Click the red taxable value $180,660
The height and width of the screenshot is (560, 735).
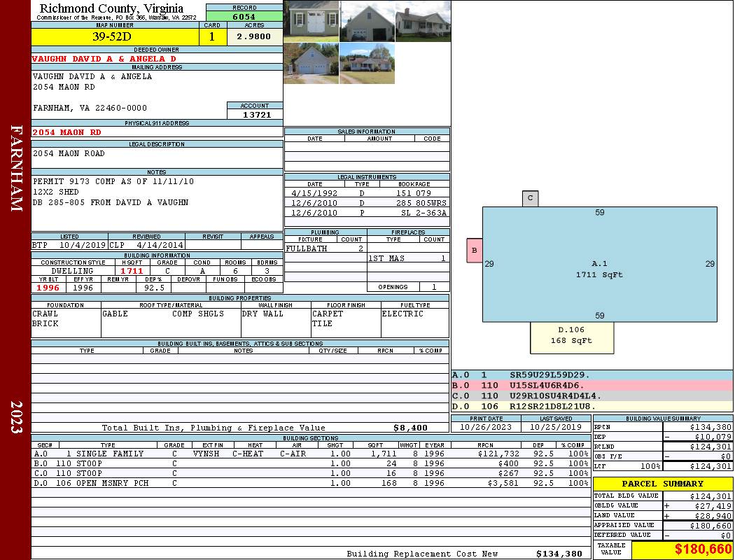coord(682,549)
